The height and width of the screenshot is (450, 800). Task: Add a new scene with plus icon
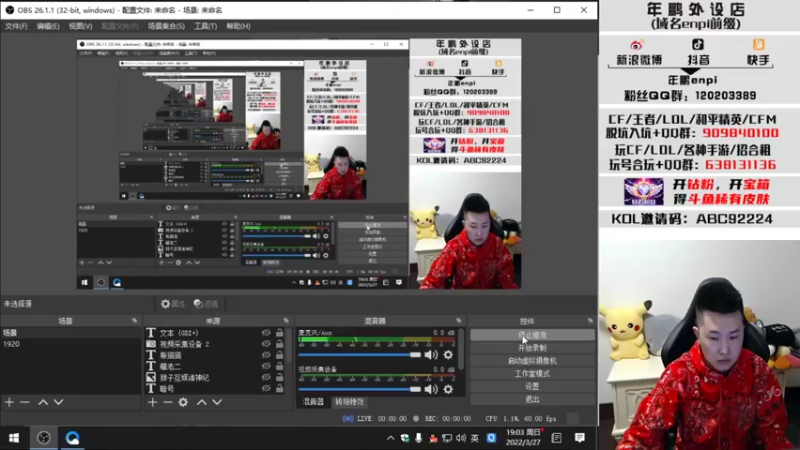[9, 402]
